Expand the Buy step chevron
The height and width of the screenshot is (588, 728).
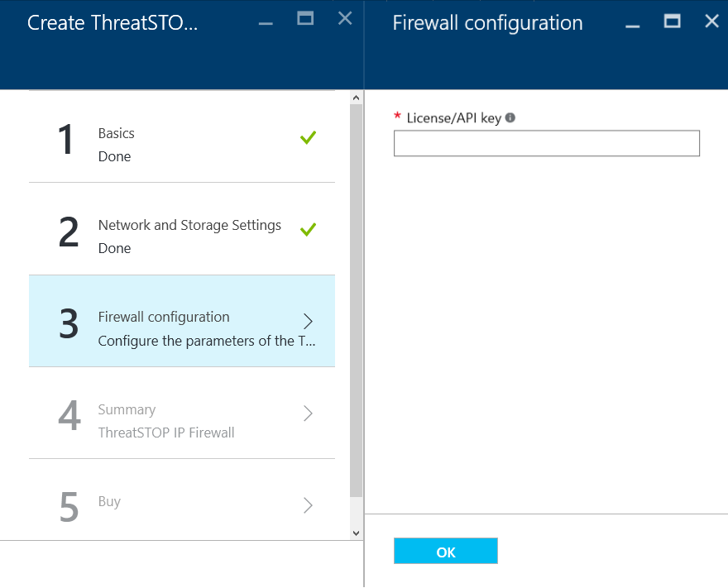[308, 505]
